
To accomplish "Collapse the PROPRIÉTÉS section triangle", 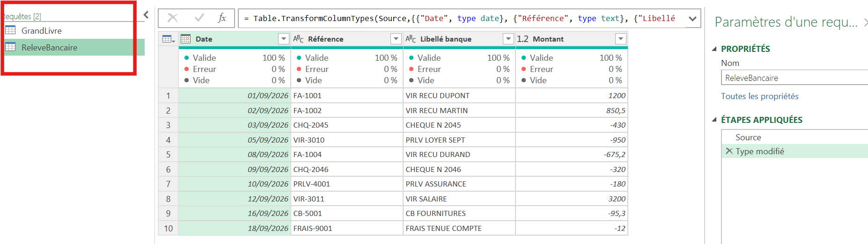I will pyautogui.click(x=714, y=49).
